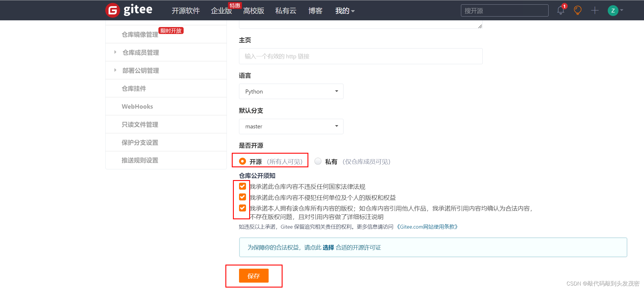
Task: Toggle checkbox 我承诺本人拥有该仓库所有内容的版权
Action: pos(243,208)
